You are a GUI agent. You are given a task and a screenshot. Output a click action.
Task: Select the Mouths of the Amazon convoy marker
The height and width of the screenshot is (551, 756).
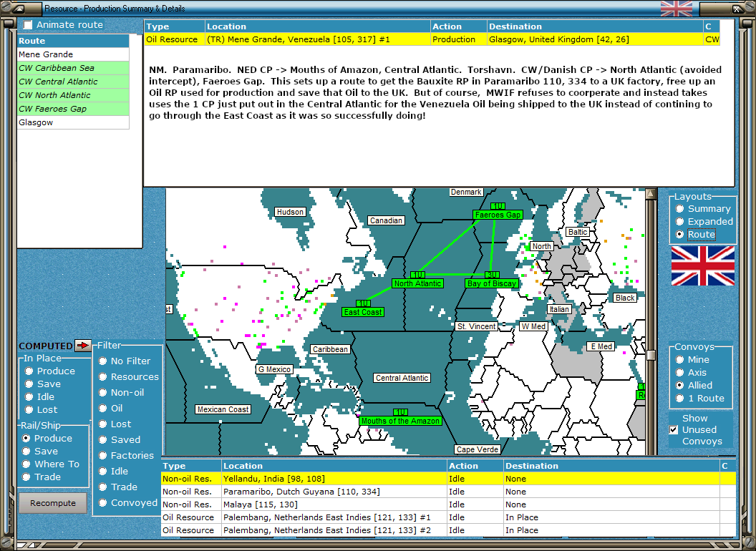click(x=400, y=421)
